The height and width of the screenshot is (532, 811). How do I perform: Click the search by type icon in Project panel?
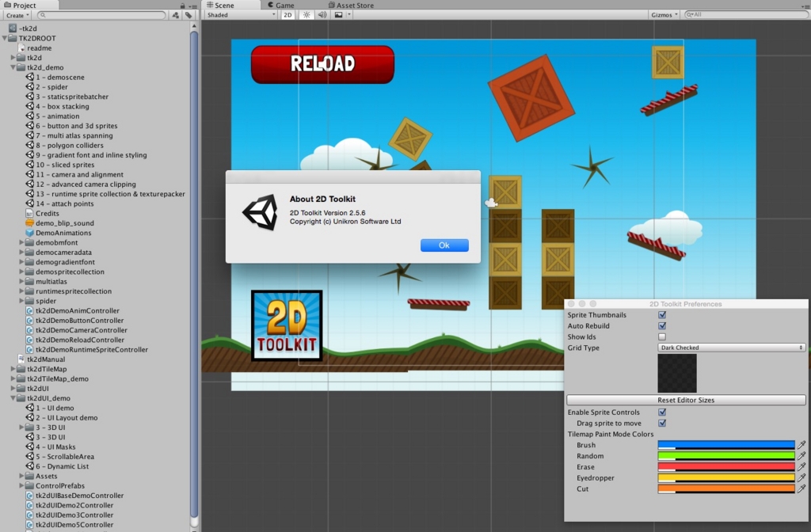click(176, 16)
